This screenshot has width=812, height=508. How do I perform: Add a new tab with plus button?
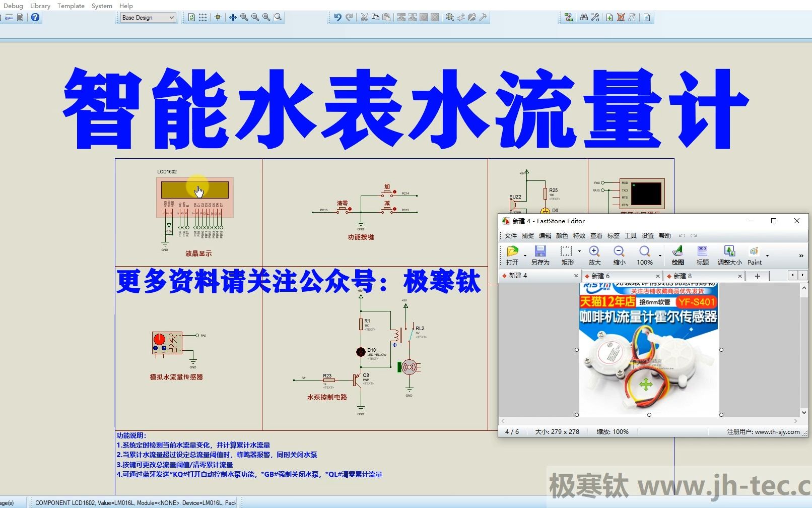click(757, 276)
